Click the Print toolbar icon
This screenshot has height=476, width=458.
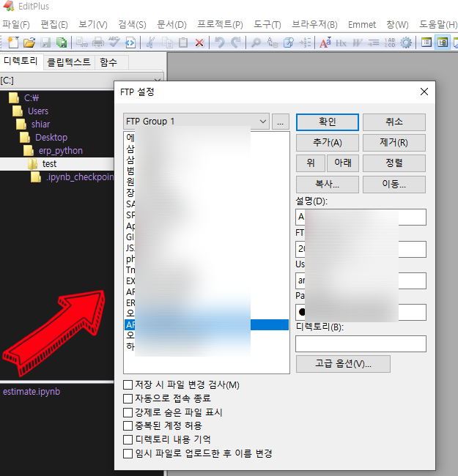tap(97, 42)
